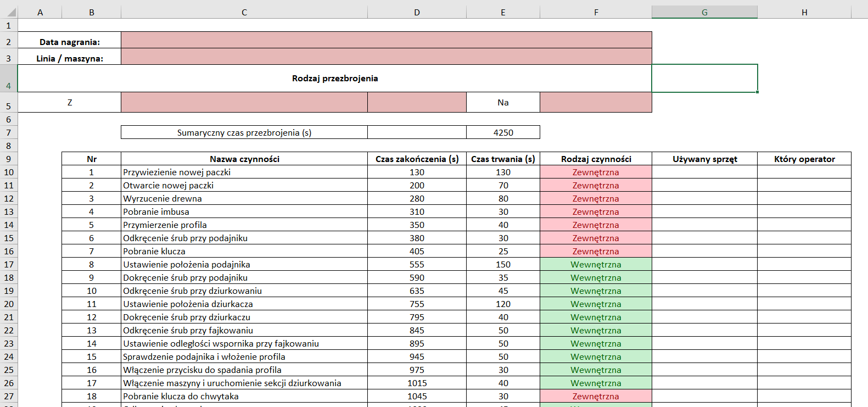The image size is (868, 407).
Task: Click the Używany sprzęt column heading cell
Action: coord(704,159)
